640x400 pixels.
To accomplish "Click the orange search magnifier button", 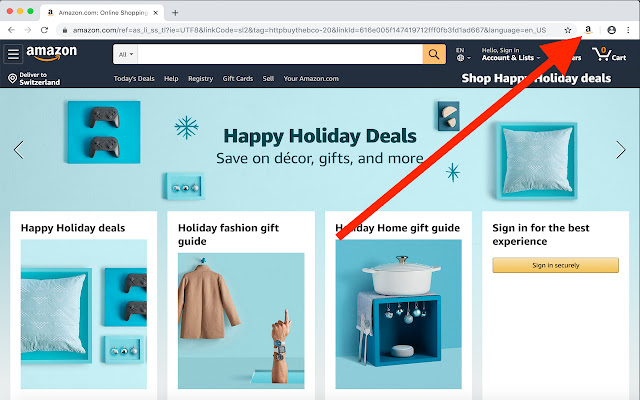I will click(434, 54).
